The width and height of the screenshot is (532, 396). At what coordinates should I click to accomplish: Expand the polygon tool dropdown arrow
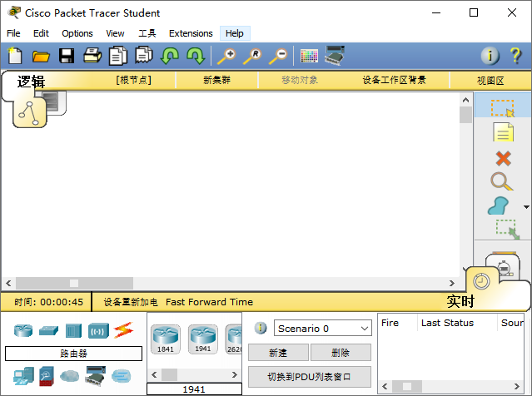click(x=526, y=207)
